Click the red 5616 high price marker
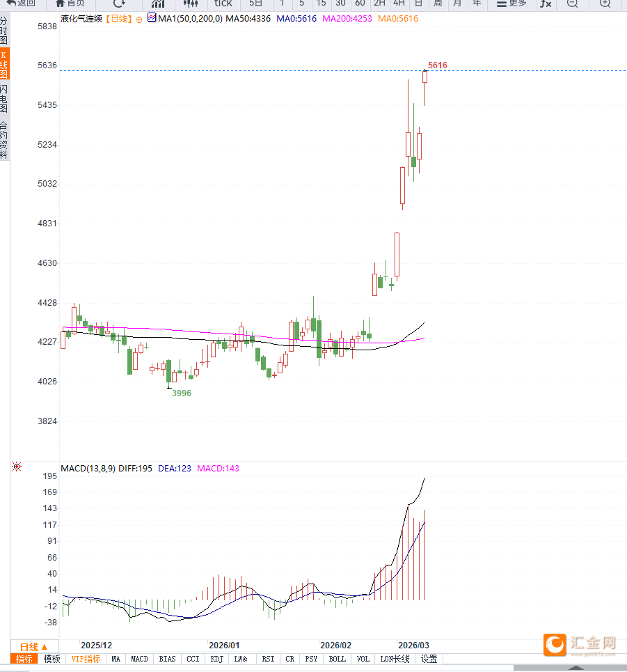Screen dimensions: 627x672 [x=437, y=65]
